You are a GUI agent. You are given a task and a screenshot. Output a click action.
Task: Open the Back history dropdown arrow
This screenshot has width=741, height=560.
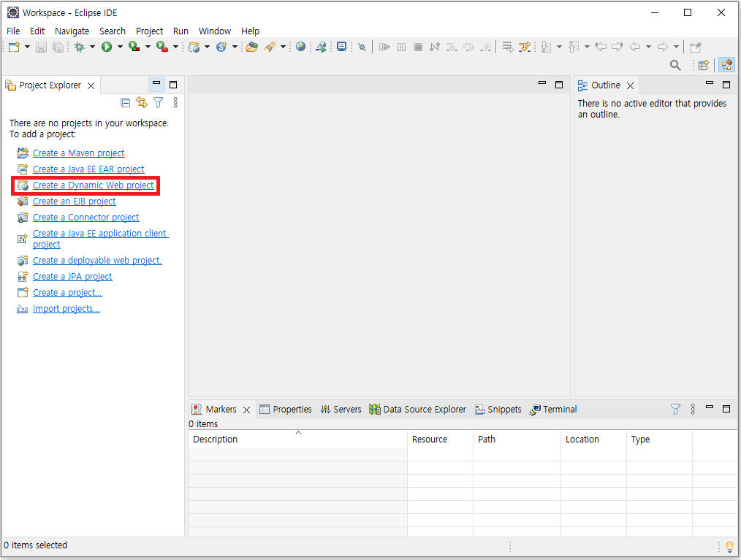pyautogui.click(x=648, y=47)
